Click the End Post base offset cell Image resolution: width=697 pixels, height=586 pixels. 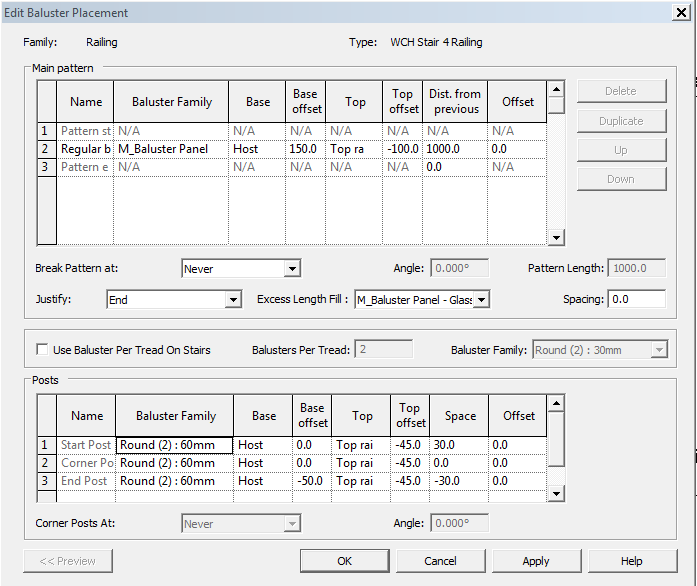[311, 481]
